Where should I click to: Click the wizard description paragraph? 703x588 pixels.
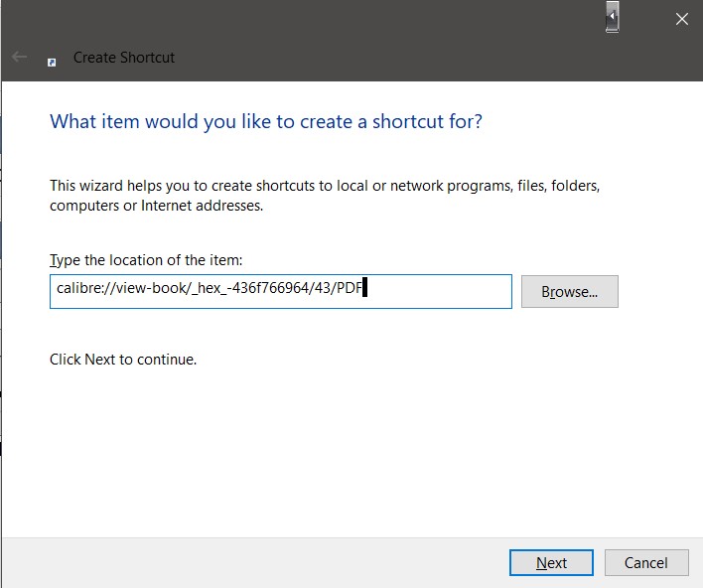pos(325,195)
